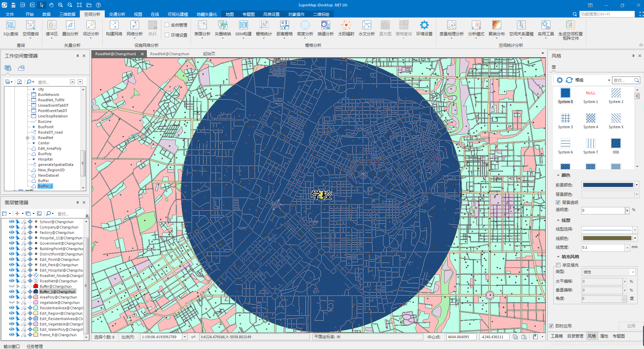Enable the 渐变填充 checkbox
The height and width of the screenshot is (349, 644).
tap(558, 265)
